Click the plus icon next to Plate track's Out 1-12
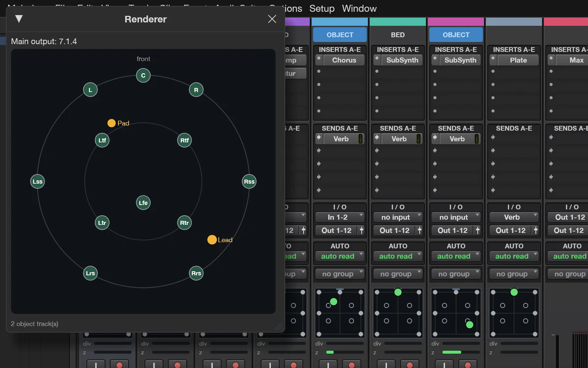 [536, 230]
